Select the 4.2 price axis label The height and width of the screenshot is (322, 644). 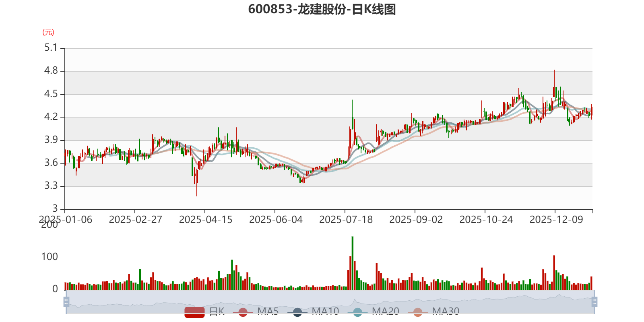coord(51,117)
